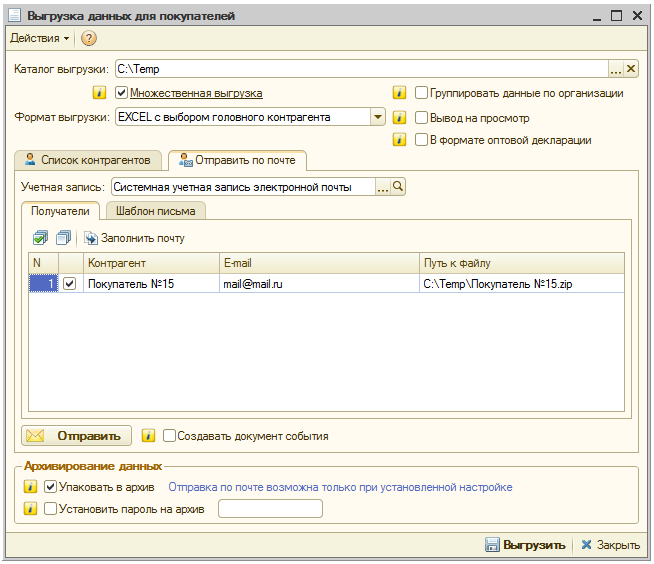This screenshot has width=654, height=564.
Task: Click the uncheck all recipients icon
Action: (x=63, y=238)
